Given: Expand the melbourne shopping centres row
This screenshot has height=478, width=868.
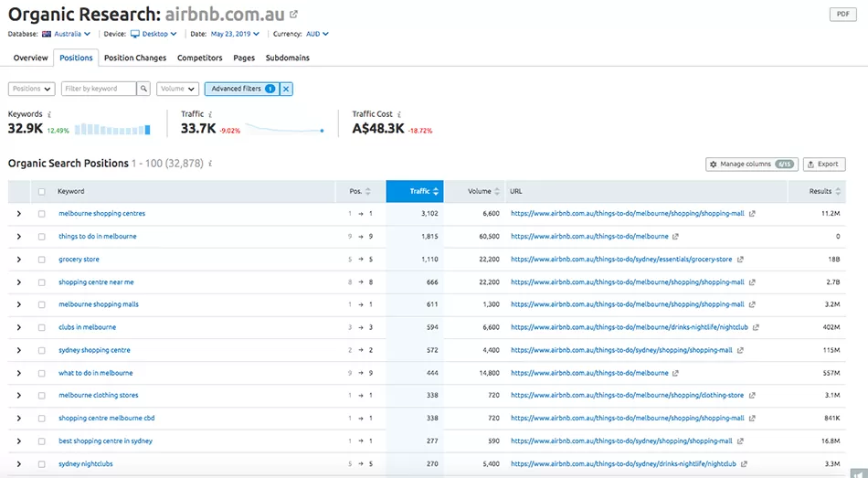Looking at the screenshot, I should [19, 214].
